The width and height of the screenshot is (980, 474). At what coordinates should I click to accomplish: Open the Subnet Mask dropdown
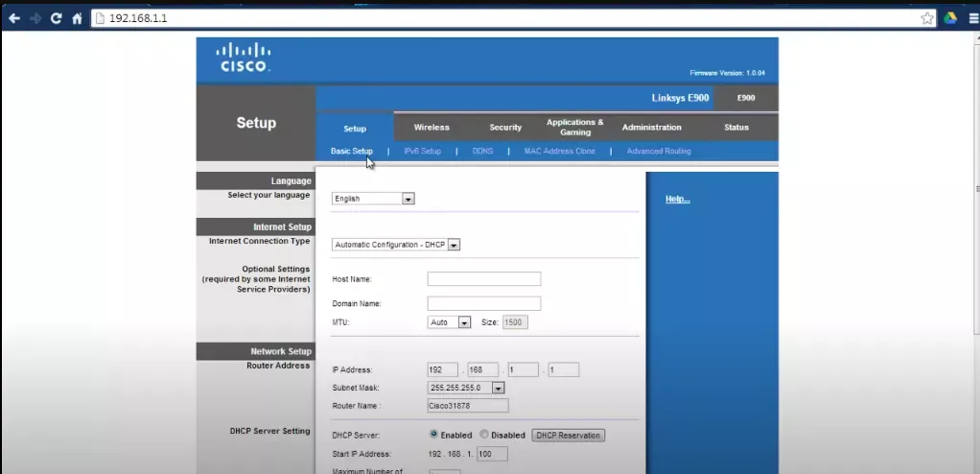coord(466,388)
